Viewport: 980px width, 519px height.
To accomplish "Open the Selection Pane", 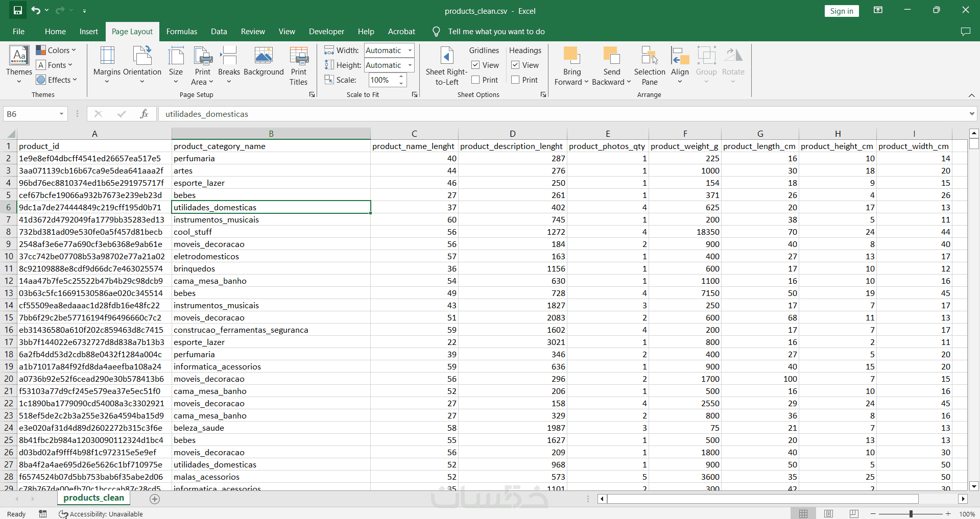I will [649, 64].
